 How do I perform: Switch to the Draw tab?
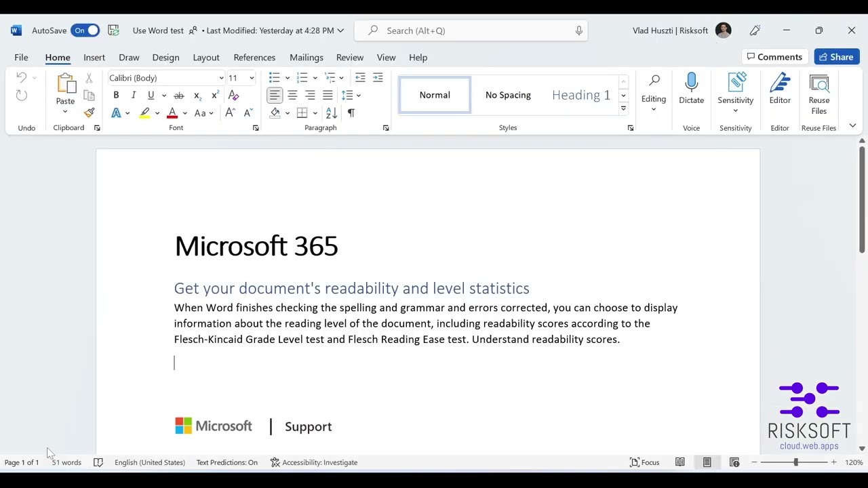point(129,58)
